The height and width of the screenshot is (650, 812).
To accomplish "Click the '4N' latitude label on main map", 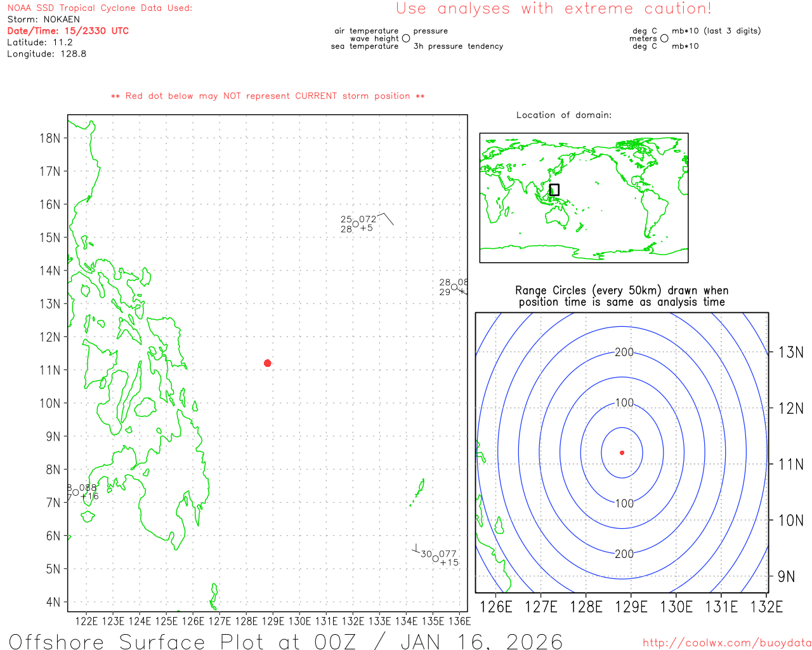I will pyautogui.click(x=53, y=602).
